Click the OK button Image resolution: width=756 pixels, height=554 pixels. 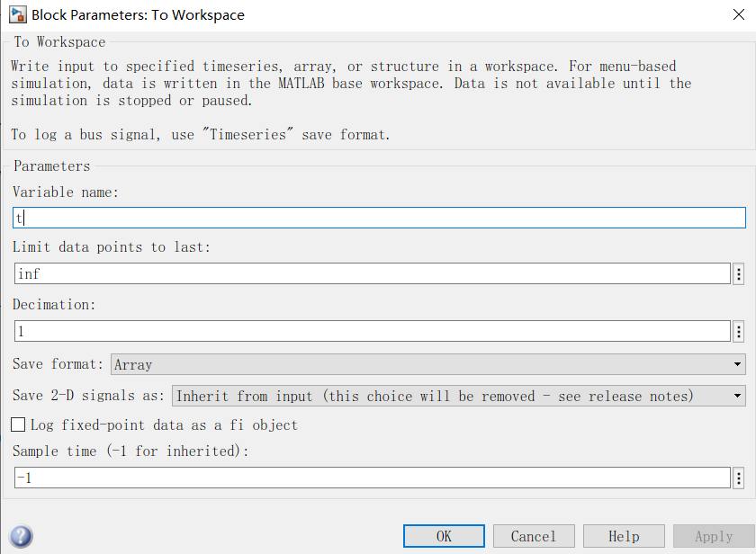[444, 536]
